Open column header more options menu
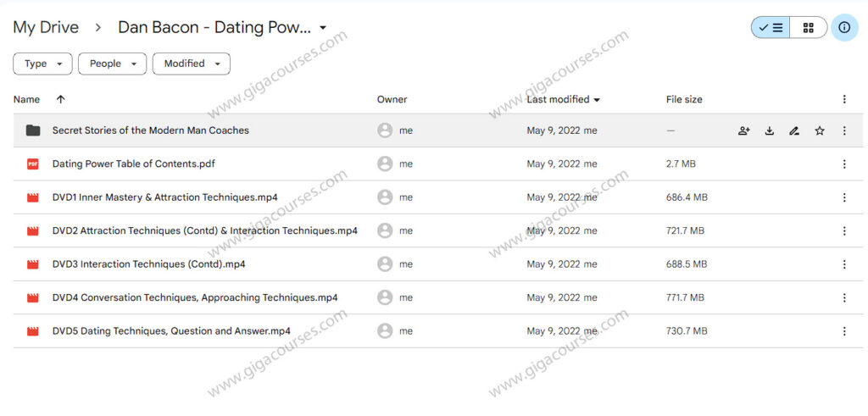This screenshot has height=416, width=868. coord(844,99)
